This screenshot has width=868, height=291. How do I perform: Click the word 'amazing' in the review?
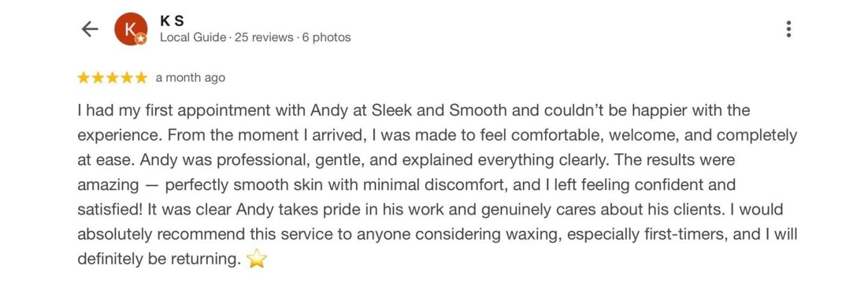click(x=108, y=185)
